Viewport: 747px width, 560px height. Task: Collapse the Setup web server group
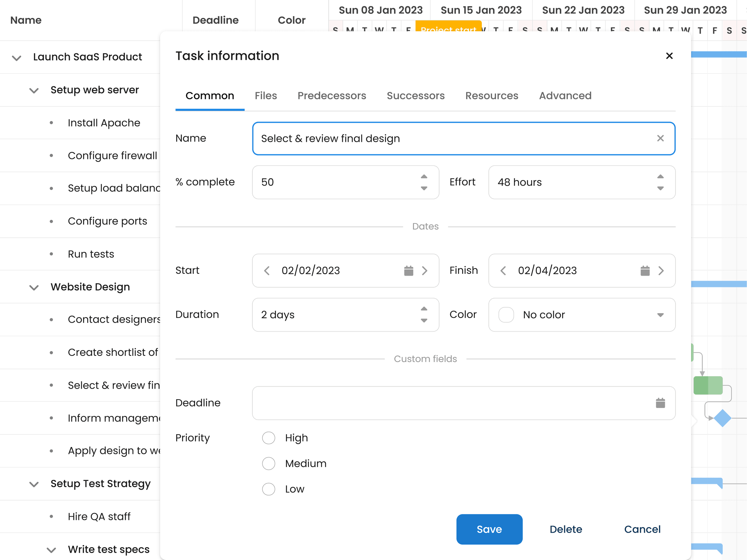click(34, 90)
